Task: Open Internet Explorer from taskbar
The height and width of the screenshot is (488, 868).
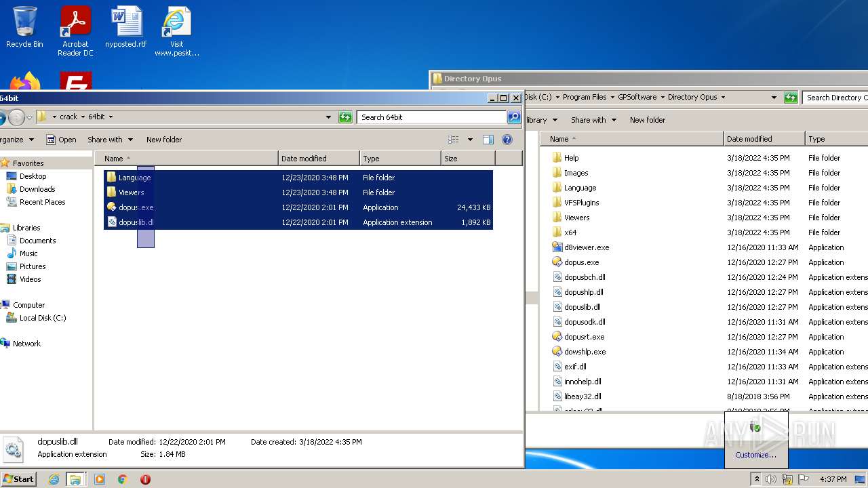Action: (54, 479)
